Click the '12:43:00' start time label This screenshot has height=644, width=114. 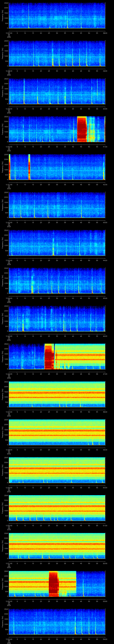point(9,260)
